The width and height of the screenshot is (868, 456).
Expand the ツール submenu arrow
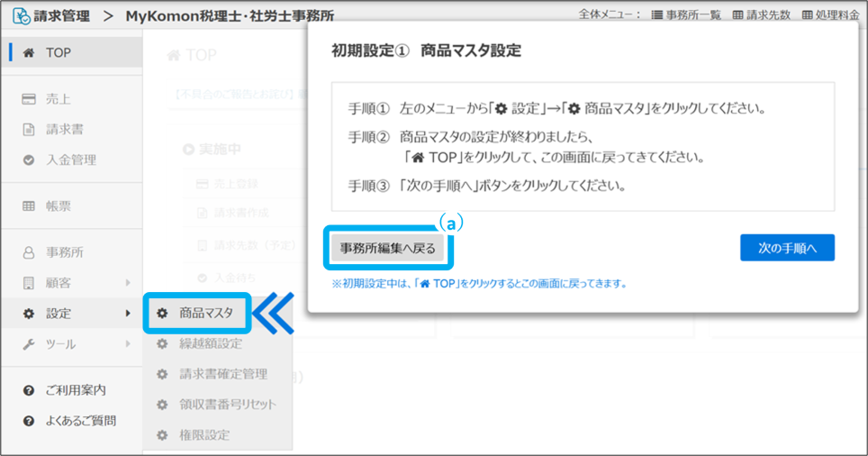pyautogui.click(x=128, y=344)
